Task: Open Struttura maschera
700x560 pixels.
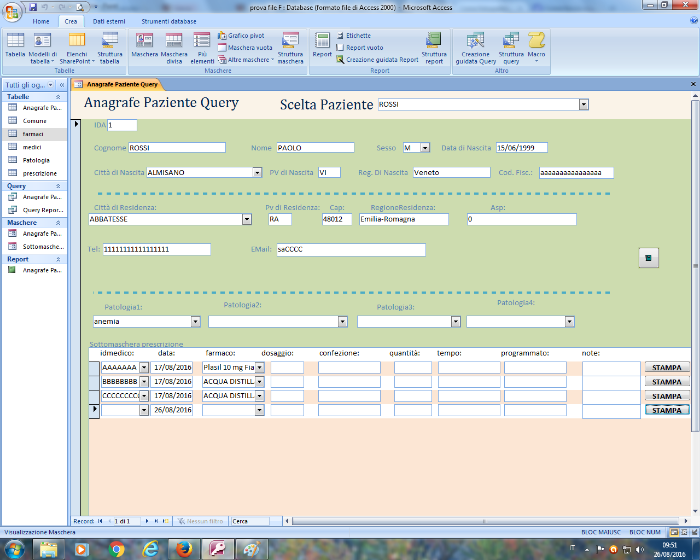Action: (290, 48)
